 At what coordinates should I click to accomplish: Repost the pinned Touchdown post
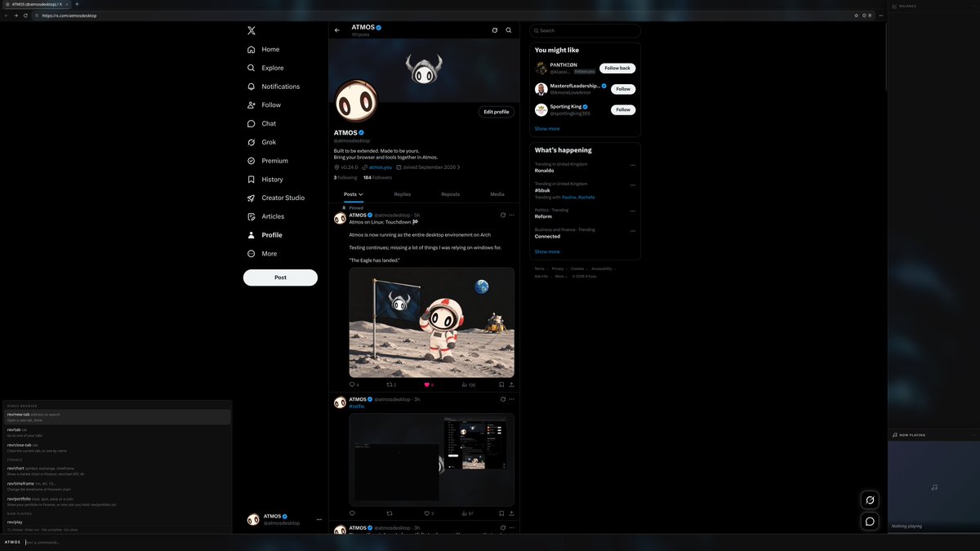390,384
